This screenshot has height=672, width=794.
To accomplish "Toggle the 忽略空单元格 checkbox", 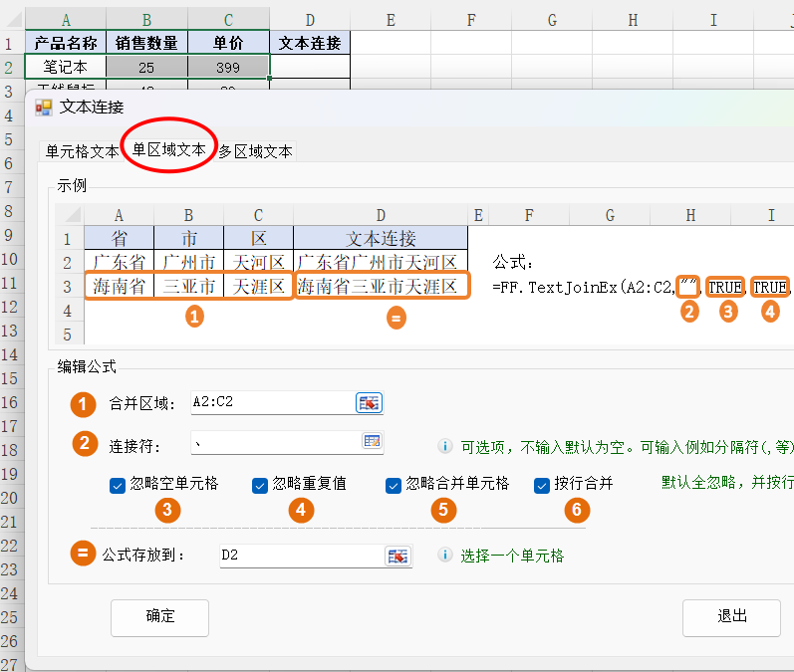I will click(x=118, y=485).
